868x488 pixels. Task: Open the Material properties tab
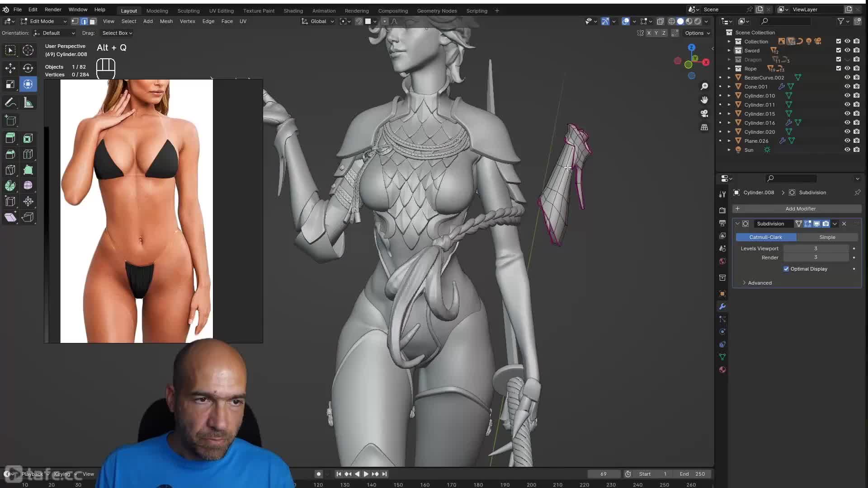point(722,370)
